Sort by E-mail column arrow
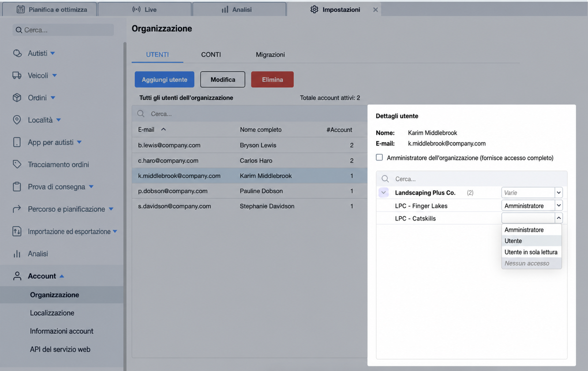The height and width of the screenshot is (371, 588). coord(164,130)
